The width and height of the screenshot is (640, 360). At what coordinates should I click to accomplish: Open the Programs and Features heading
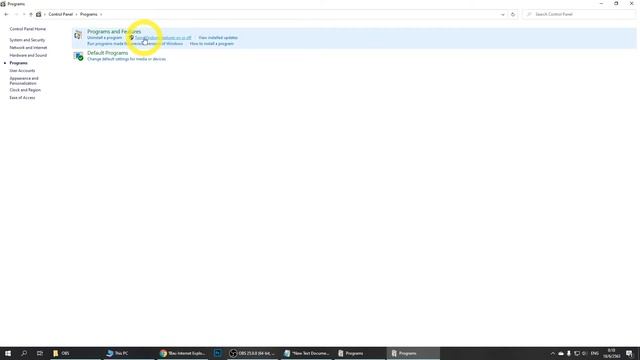click(x=114, y=31)
